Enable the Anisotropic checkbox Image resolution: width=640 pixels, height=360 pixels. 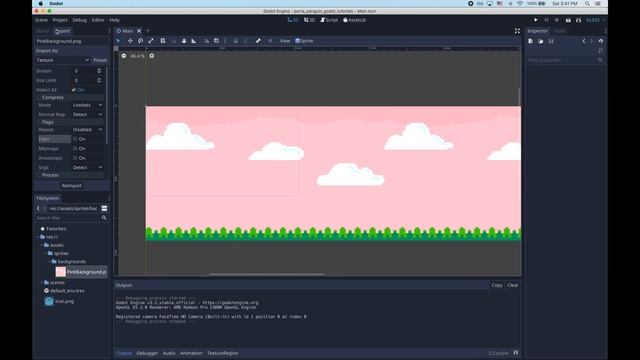[x=75, y=158]
